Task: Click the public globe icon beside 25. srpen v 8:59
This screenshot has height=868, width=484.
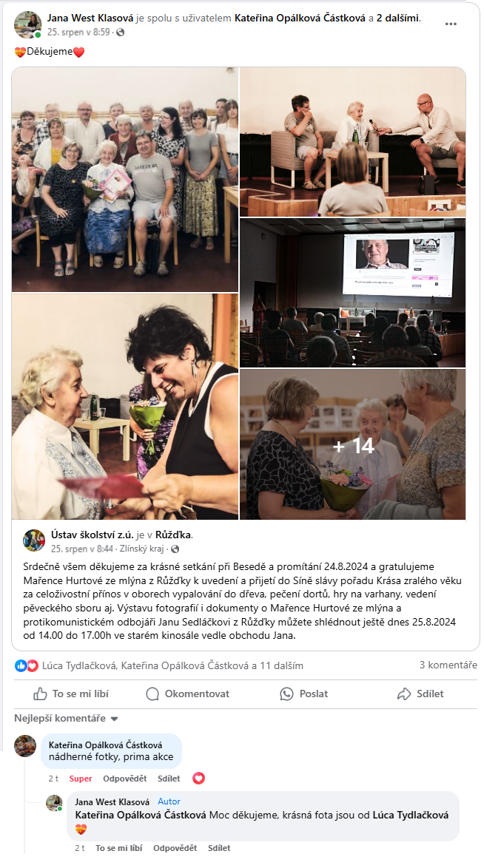Action: tap(121, 32)
